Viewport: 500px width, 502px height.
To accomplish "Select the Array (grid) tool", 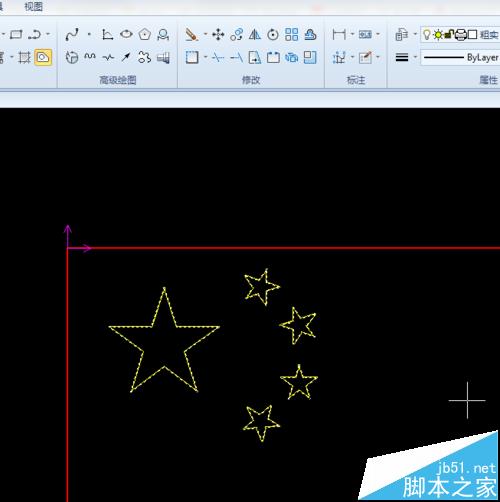I will [292, 34].
